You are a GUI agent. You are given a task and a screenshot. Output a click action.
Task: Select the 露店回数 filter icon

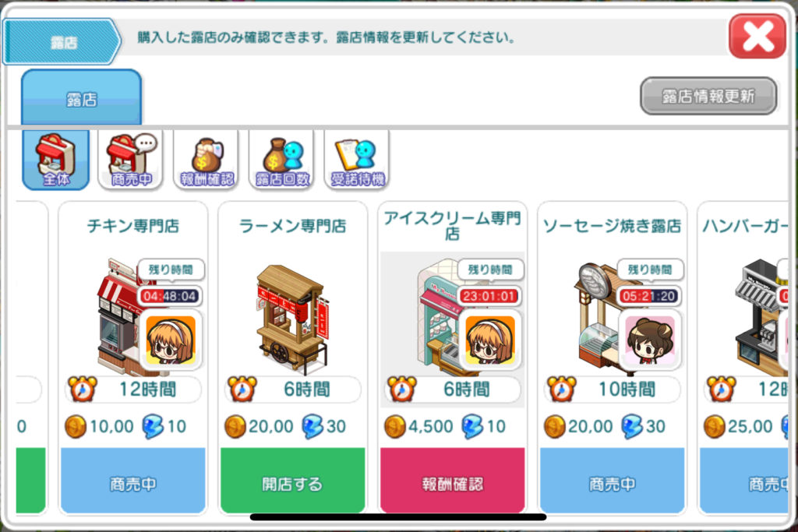point(281,159)
